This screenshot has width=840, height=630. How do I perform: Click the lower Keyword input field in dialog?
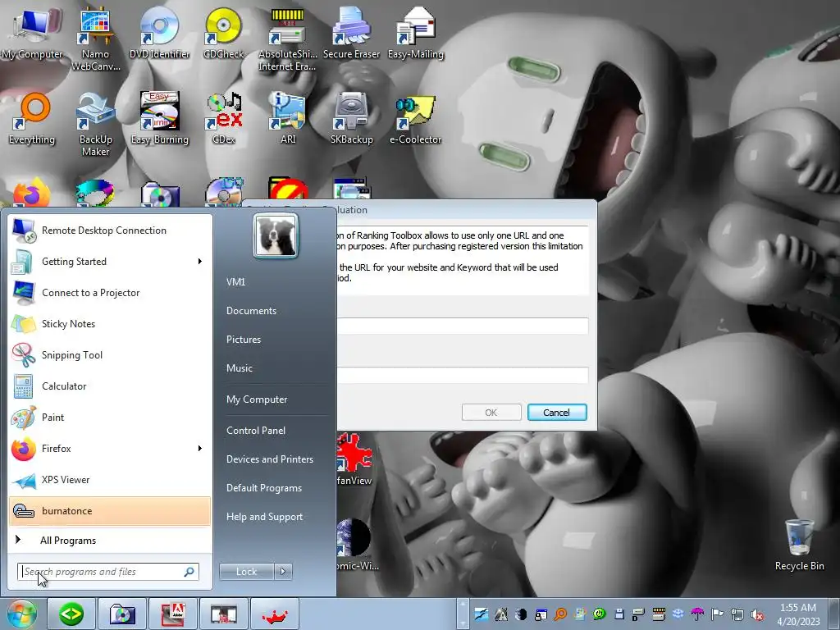coord(463,375)
